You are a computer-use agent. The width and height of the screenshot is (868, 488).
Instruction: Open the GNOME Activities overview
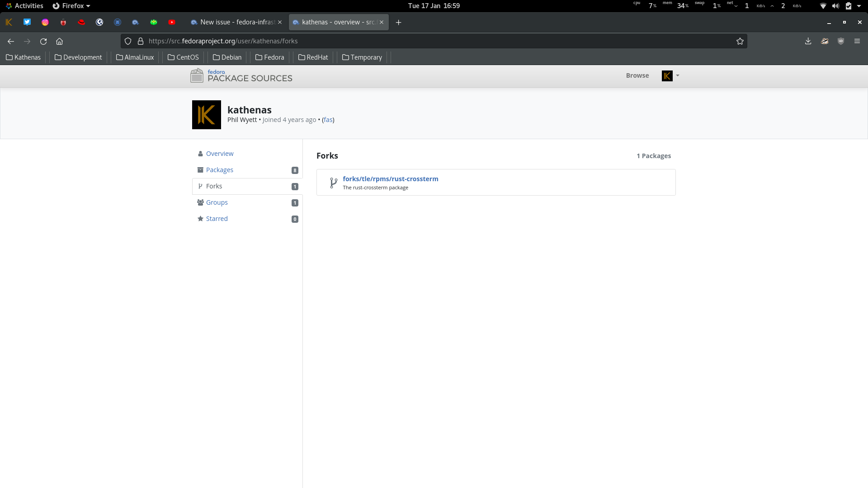(24, 6)
